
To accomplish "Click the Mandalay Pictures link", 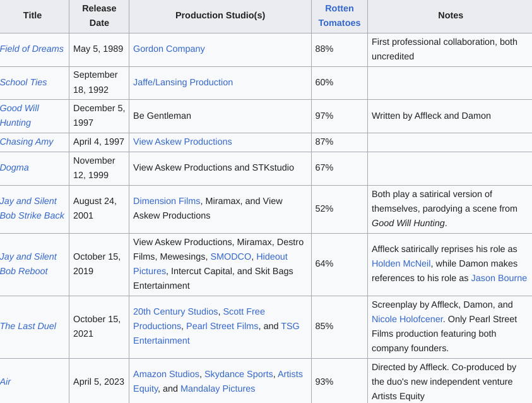I will click(218, 388).
